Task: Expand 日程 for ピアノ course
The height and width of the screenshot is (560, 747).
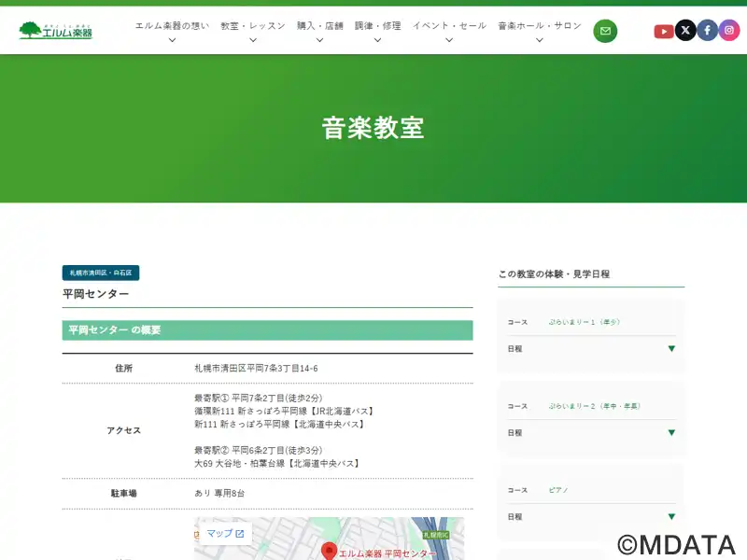Action: 670,516
